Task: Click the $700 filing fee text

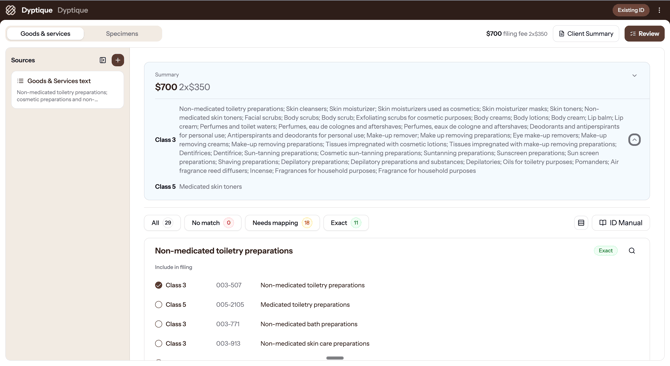Action: point(517,34)
